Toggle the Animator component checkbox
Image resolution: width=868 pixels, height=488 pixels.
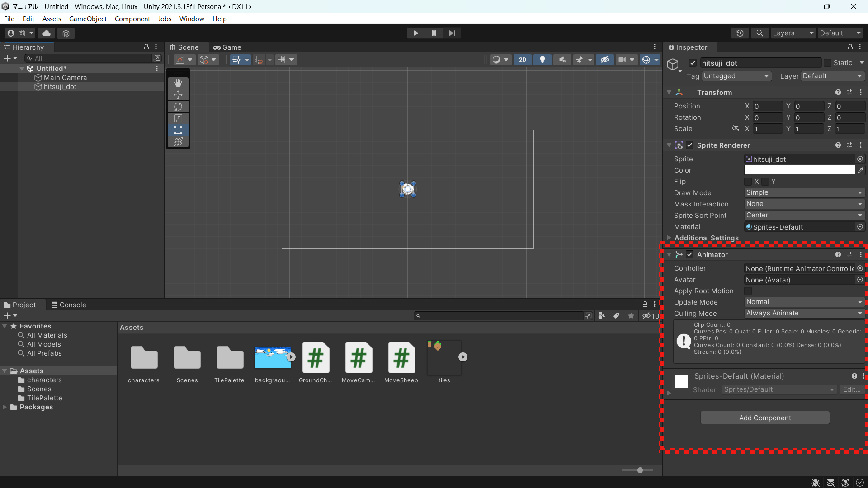point(690,254)
